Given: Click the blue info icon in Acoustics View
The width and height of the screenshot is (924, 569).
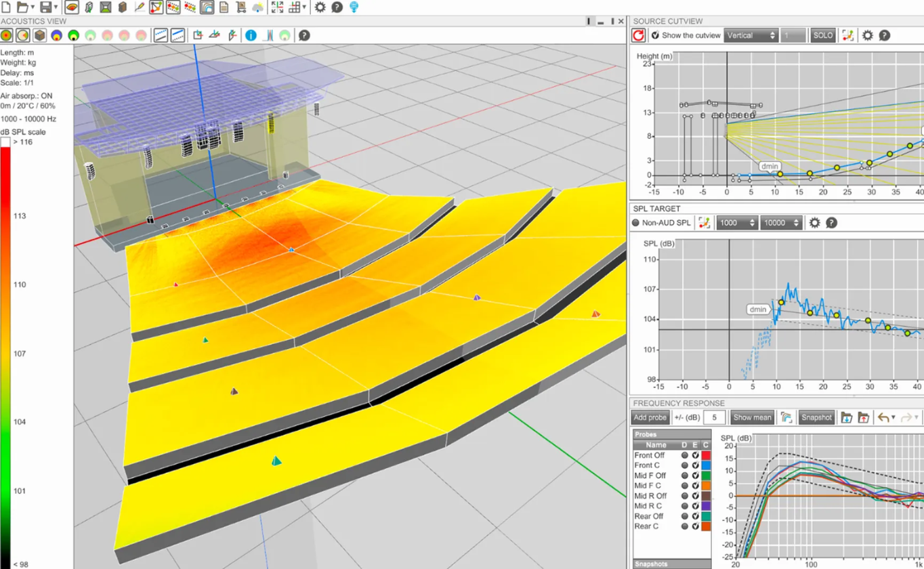Looking at the screenshot, I should [x=251, y=35].
